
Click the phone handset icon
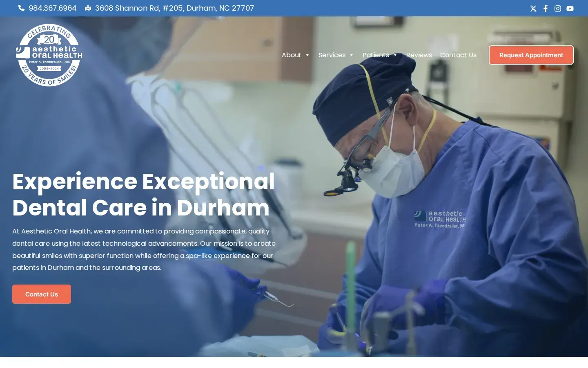(21, 8)
